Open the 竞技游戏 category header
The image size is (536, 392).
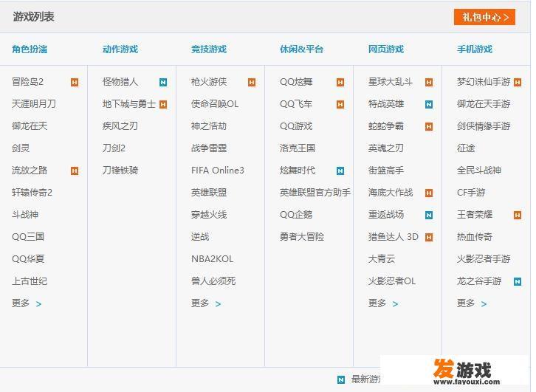[x=208, y=49]
